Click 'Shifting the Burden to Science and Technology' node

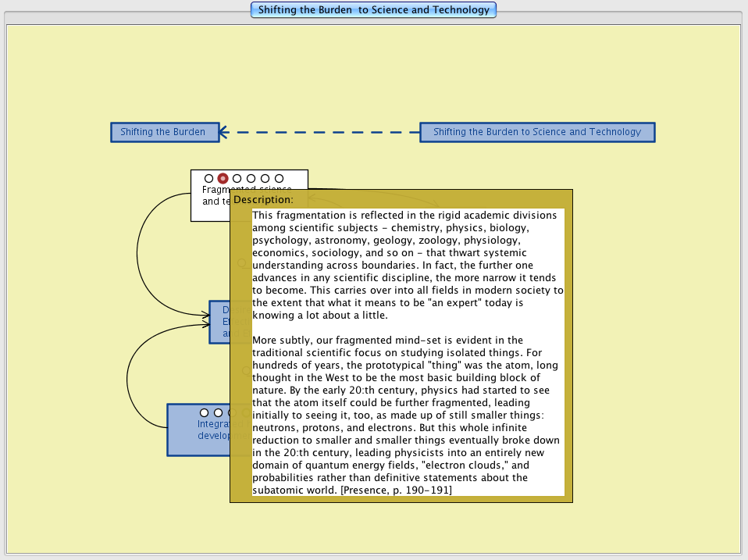click(537, 132)
